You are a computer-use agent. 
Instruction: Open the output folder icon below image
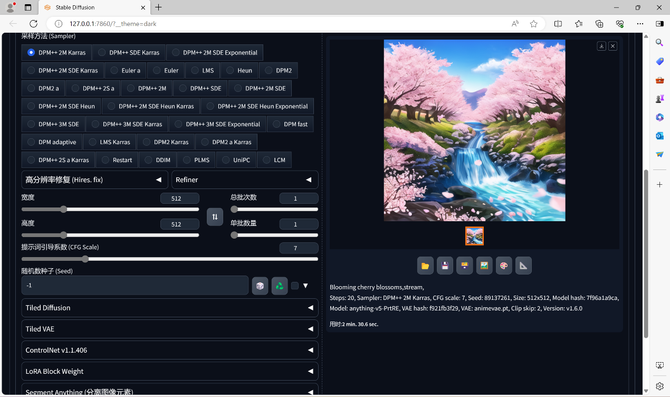(x=425, y=266)
